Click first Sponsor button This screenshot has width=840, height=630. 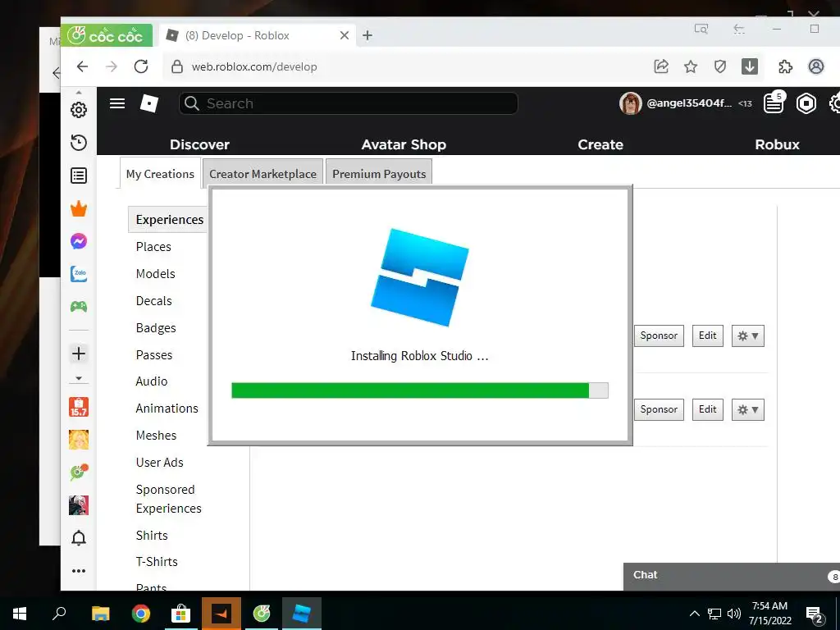659,336
